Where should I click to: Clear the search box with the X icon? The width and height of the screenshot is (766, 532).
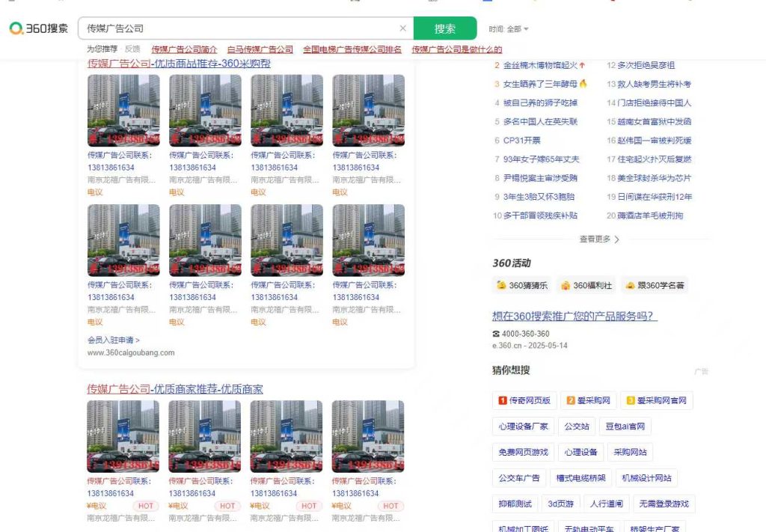(402, 28)
